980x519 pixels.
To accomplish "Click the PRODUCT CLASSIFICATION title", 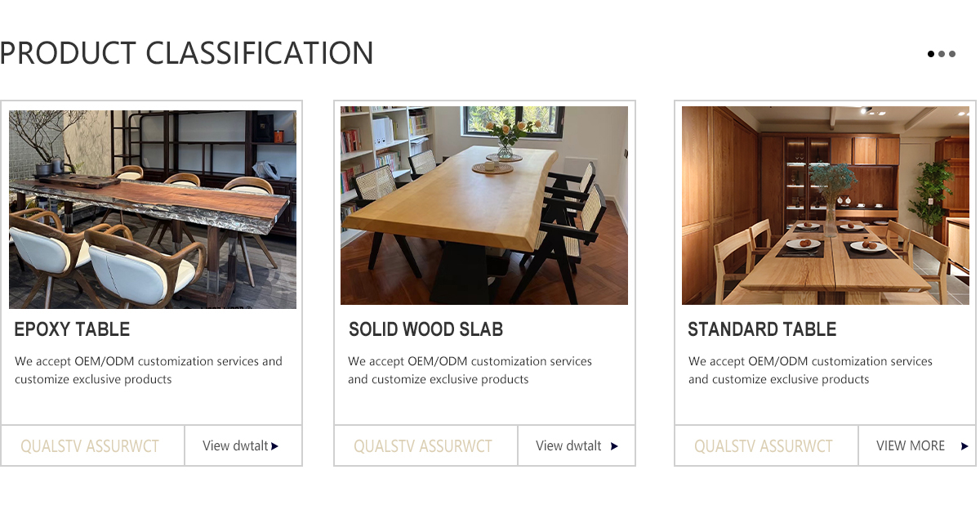I will coord(187,53).
